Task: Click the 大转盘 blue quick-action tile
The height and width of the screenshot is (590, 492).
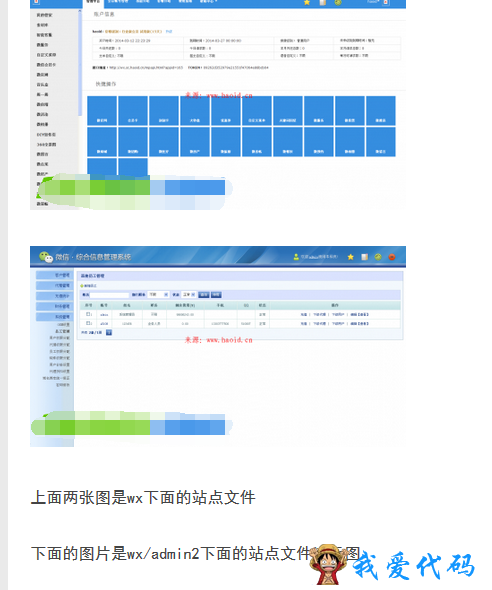Action: (x=195, y=110)
